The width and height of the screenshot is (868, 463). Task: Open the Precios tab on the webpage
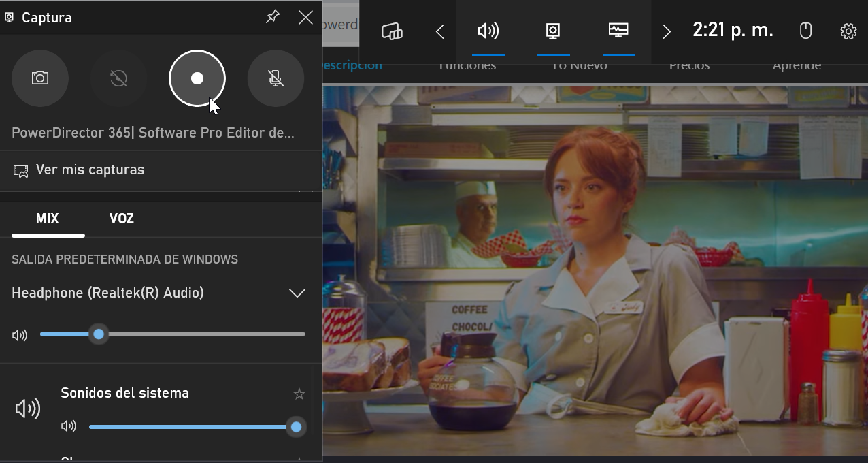point(689,66)
